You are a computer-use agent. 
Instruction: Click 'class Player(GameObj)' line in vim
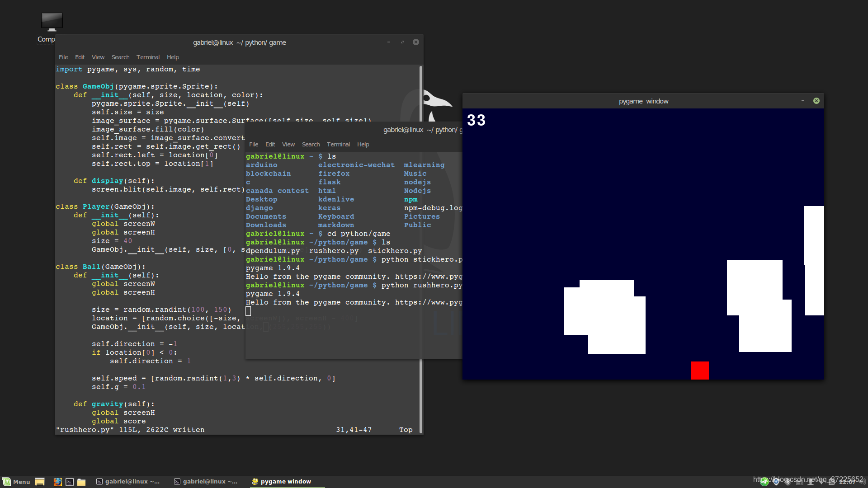[105, 206]
